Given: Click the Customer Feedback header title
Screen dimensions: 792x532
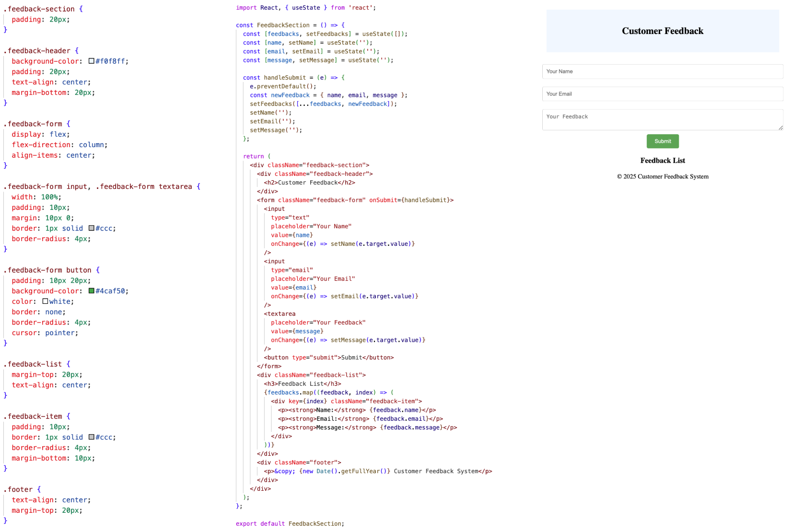Looking at the screenshot, I should coord(662,31).
